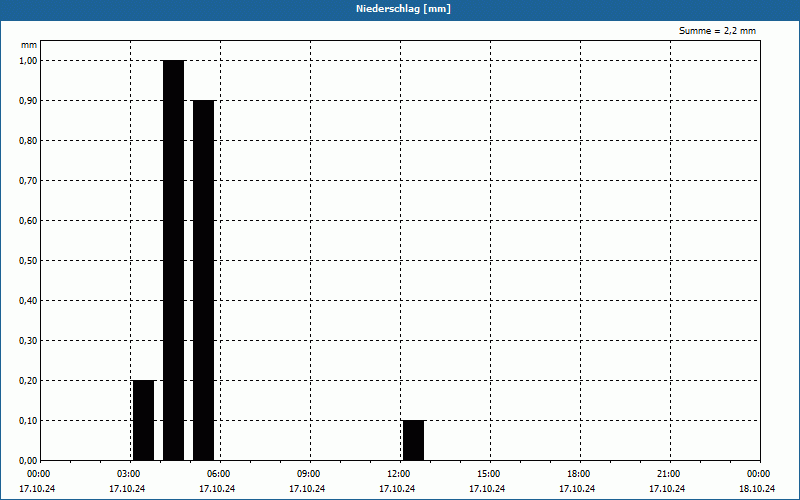Click the 0,30 y-axis value
The image size is (800, 500).
coord(29,341)
